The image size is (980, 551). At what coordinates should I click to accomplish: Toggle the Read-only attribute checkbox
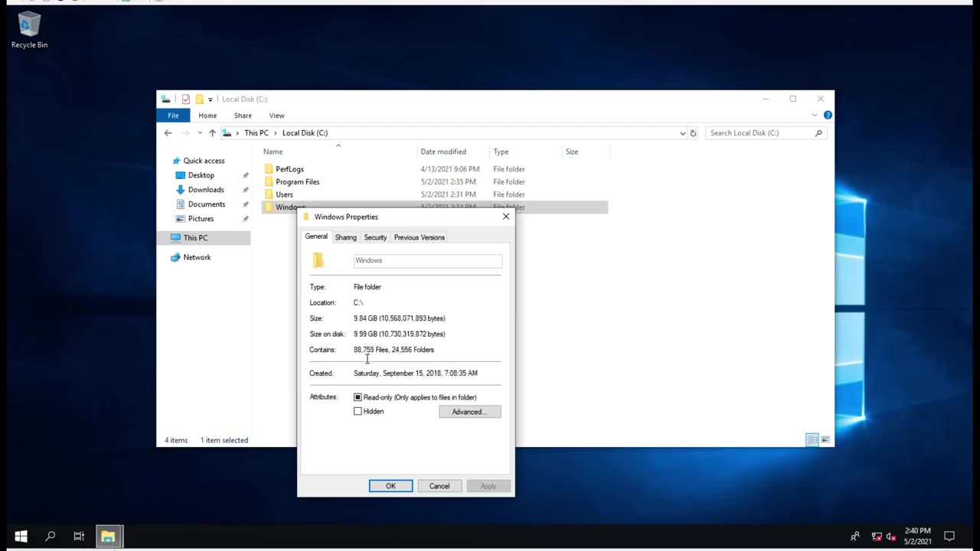[x=358, y=397]
